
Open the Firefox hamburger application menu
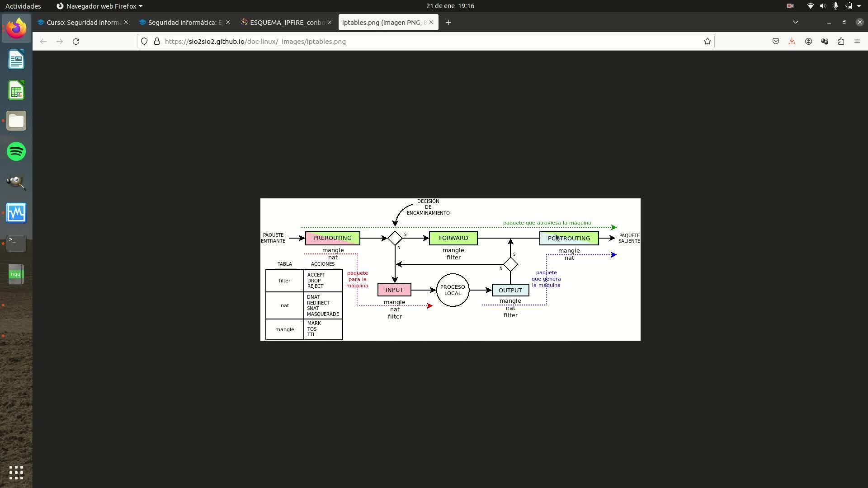(x=857, y=41)
